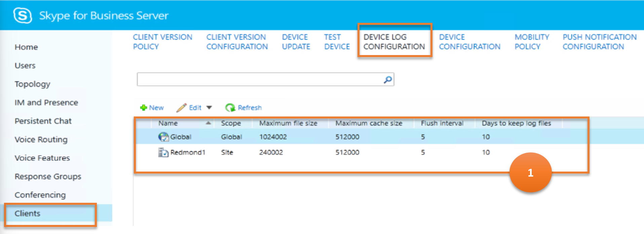Click the Skype for Business logo icon
Image resolution: width=644 pixels, height=234 pixels.
23,15
